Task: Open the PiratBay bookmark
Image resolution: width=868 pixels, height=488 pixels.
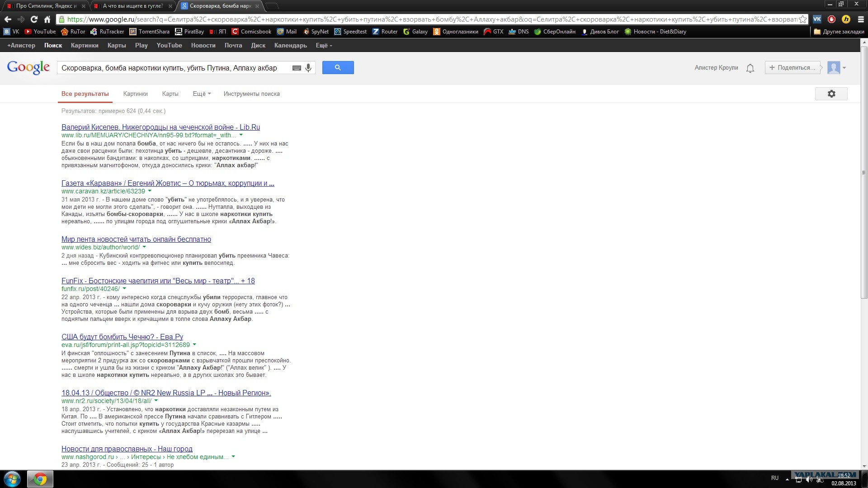Action: pos(189,32)
